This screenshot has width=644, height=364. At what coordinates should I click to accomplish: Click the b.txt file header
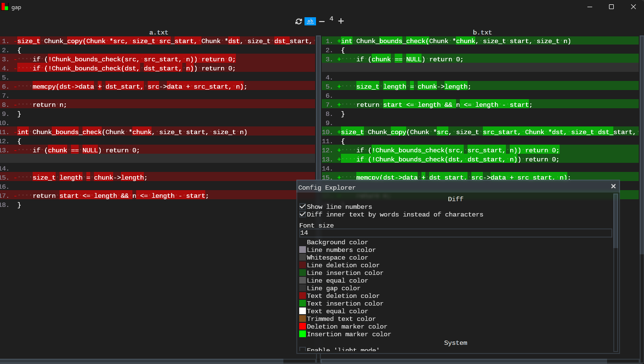click(482, 33)
